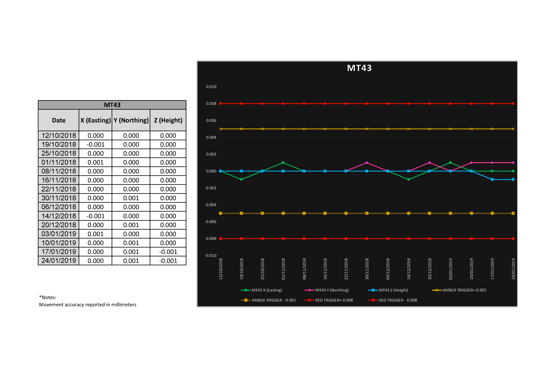Click pink Northing peak marker at 30/11/2018
The width and height of the screenshot is (555, 392).
(x=367, y=163)
